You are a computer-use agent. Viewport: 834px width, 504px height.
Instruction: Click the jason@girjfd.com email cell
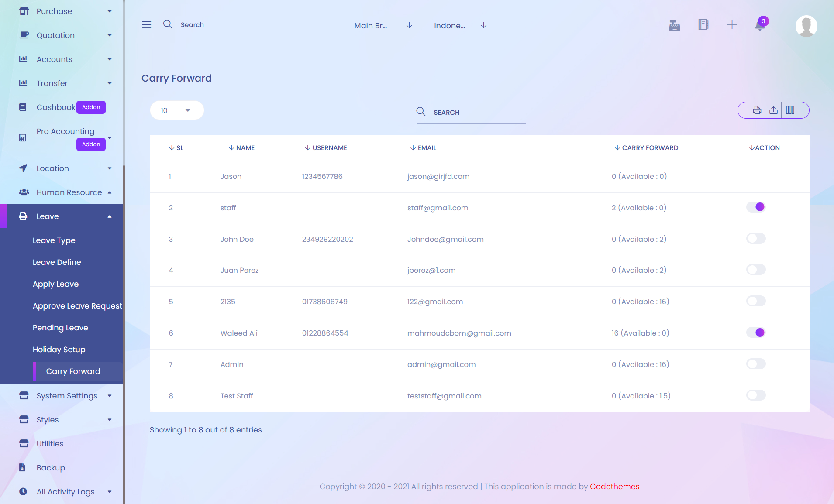(438, 176)
